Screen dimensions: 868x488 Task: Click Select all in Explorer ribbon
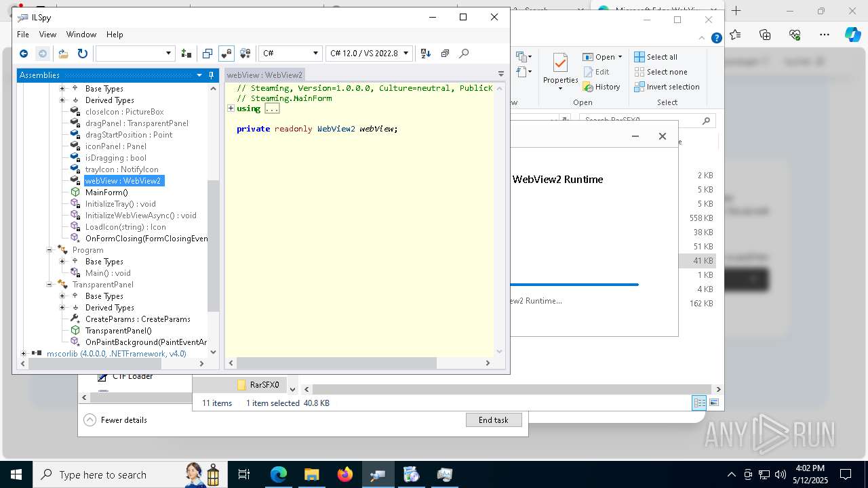(656, 57)
